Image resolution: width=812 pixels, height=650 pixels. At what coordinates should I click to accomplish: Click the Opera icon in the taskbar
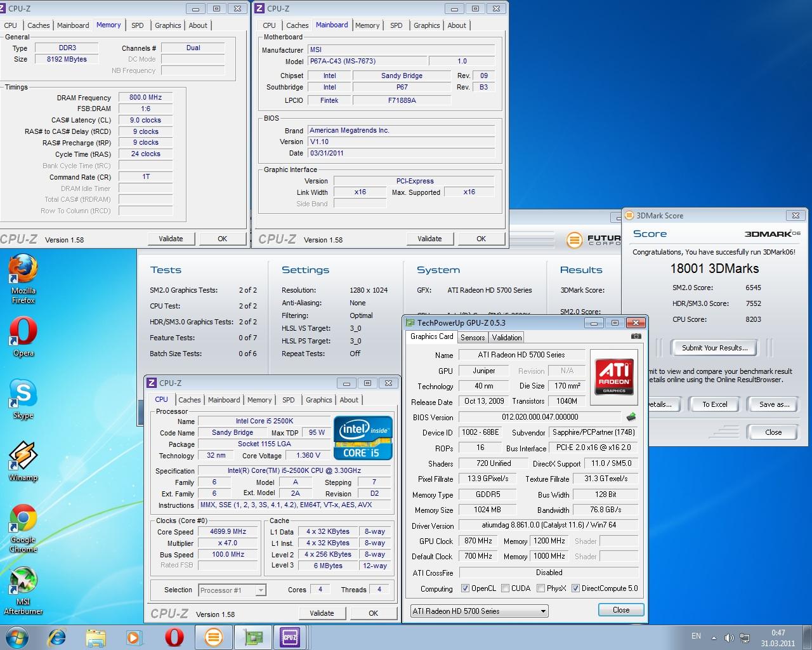tap(174, 637)
